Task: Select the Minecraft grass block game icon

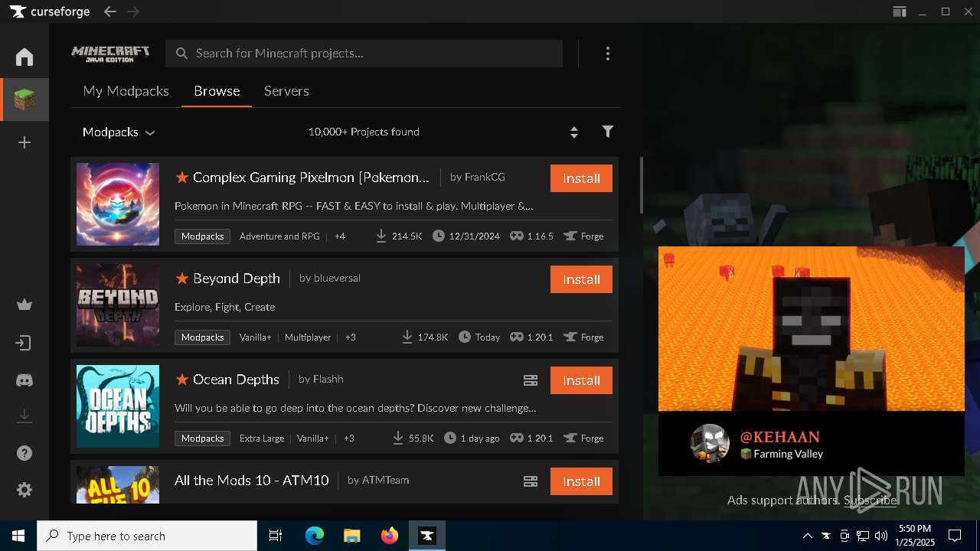Action: pyautogui.click(x=24, y=99)
